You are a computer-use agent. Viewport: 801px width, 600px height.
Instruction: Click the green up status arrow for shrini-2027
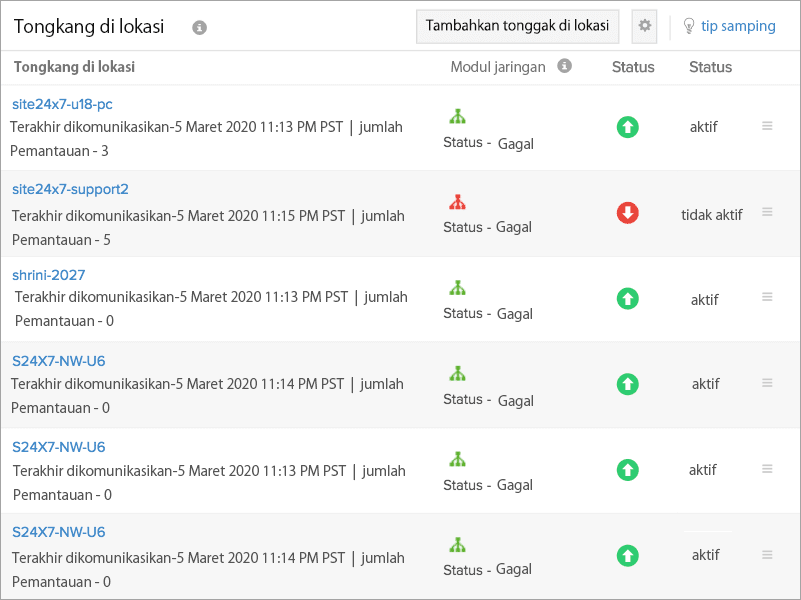[x=627, y=299]
